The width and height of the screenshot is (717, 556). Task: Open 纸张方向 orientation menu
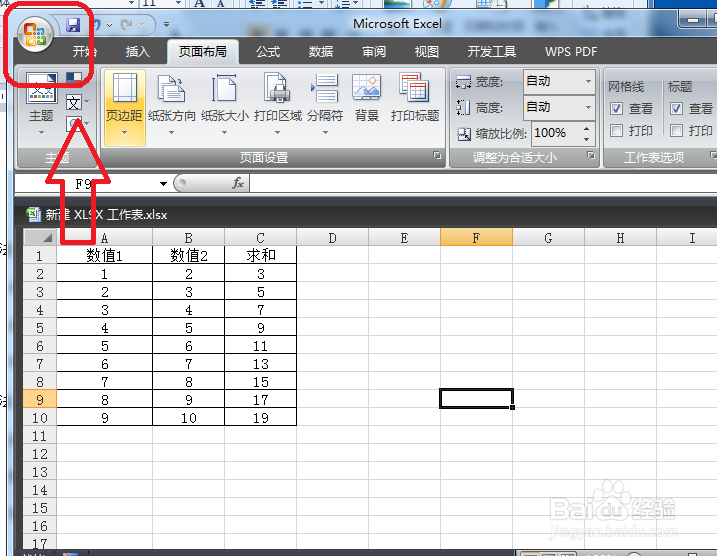coord(171,105)
